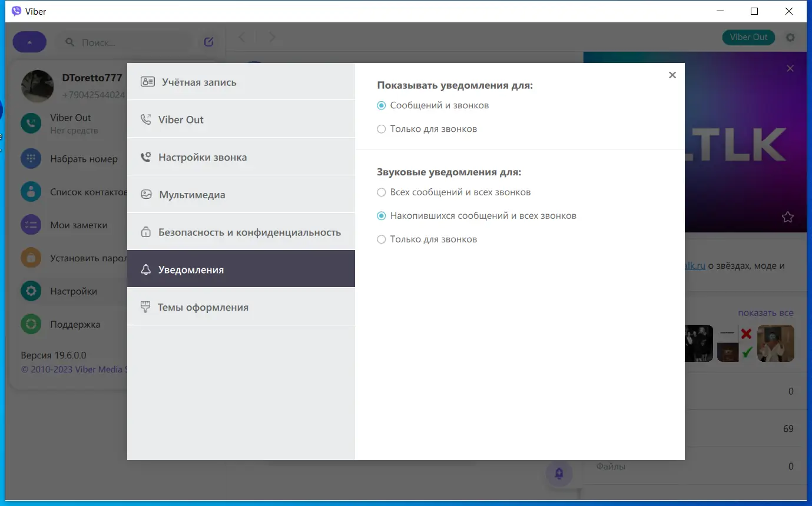This screenshot has height=506, width=812.
Task: Open the Учётная запись settings tab
Action: click(x=241, y=82)
